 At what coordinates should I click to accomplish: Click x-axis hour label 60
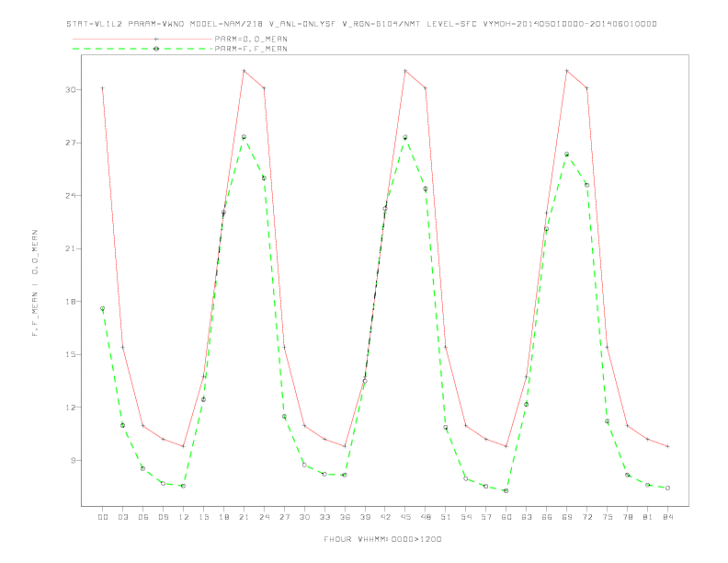coord(506,517)
